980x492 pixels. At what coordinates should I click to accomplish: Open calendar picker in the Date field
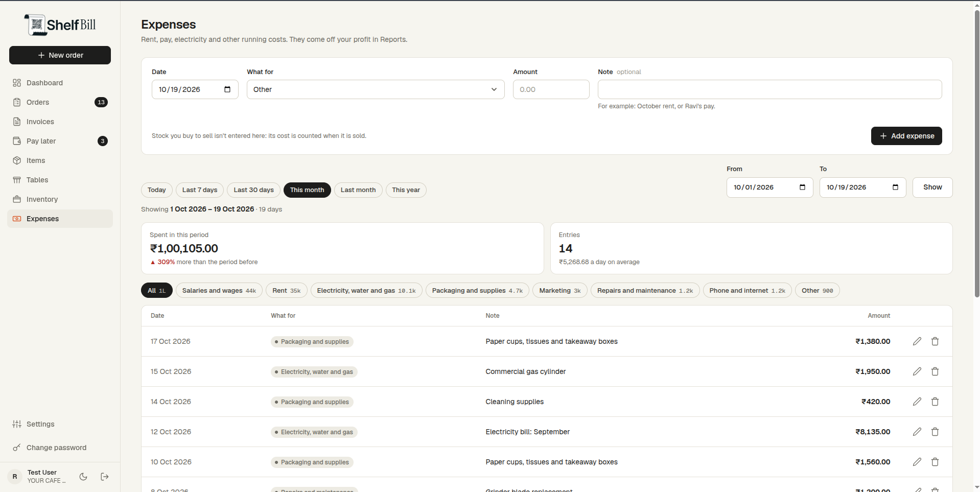point(227,89)
